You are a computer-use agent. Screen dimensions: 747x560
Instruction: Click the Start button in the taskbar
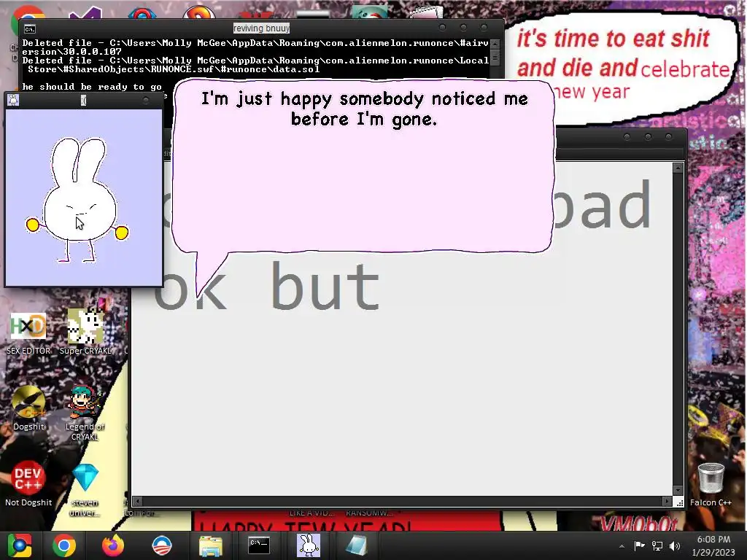point(20,545)
